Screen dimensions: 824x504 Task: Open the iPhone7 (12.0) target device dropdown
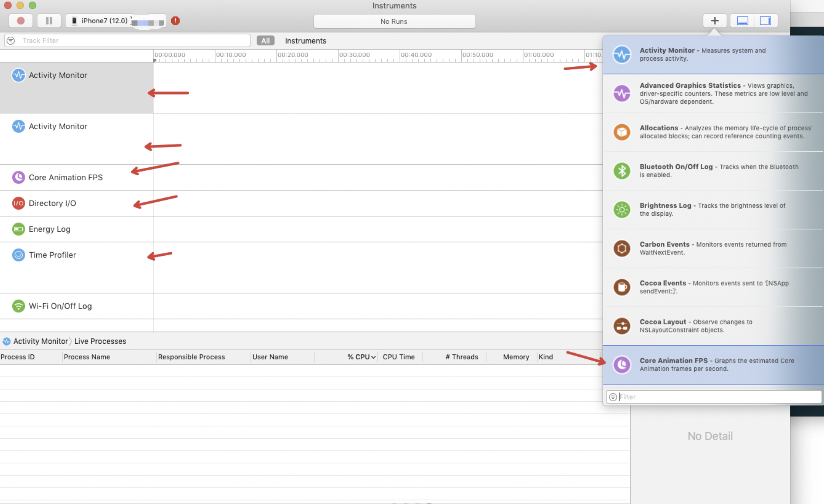tap(104, 21)
